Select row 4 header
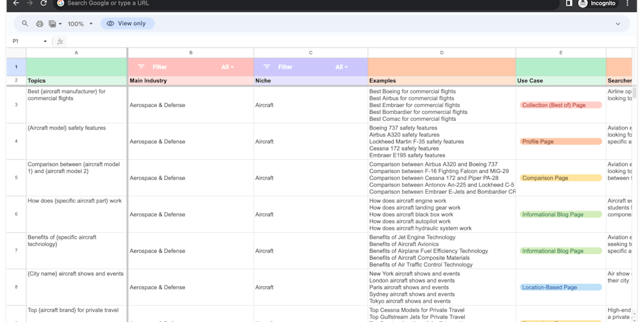Screen dimensions: 644x322 pyautogui.click(x=16, y=142)
